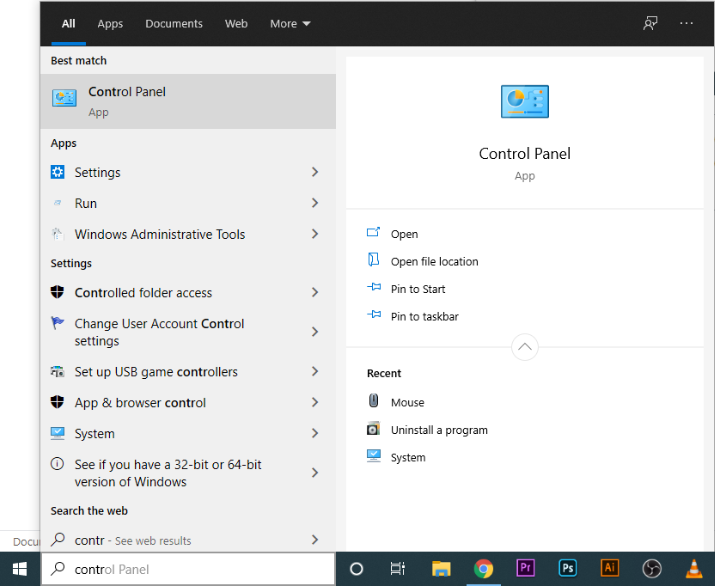Select the All search tab

point(68,24)
